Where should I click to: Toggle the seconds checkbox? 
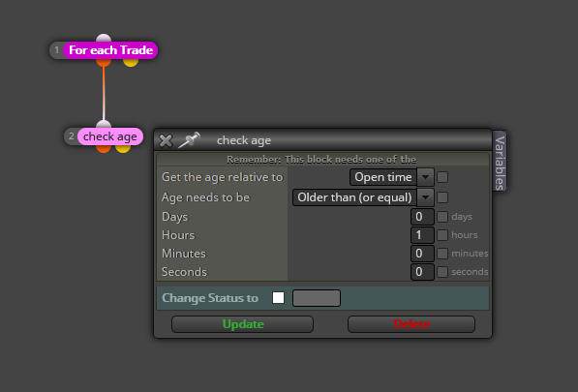click(x=442, y=272)
